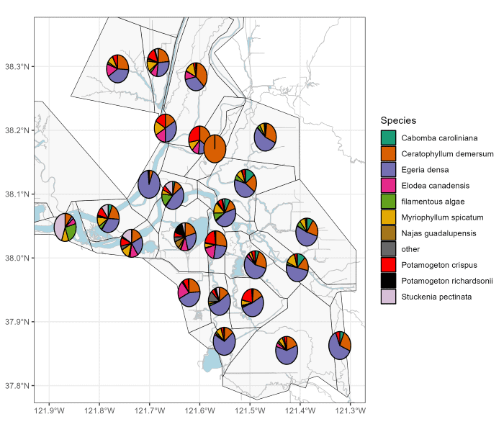Click the Potamogeton crispus red legend swatch
This screenshot has height=432, width=504.
(389, 265)
